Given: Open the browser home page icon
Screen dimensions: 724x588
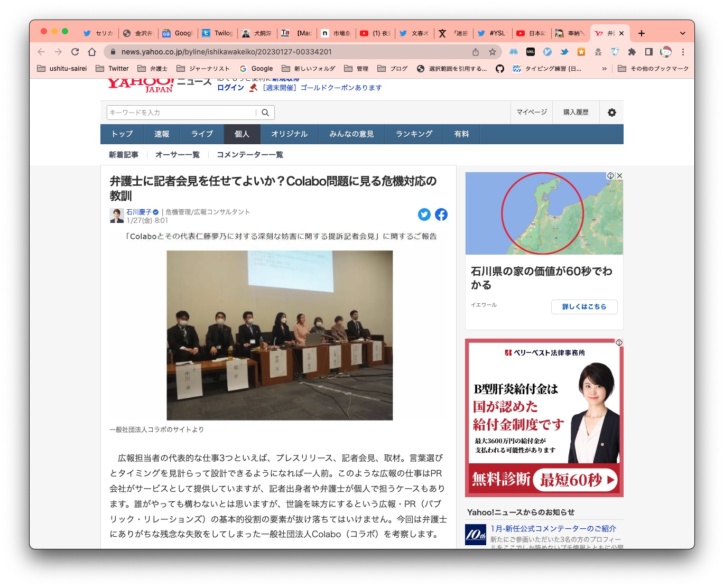Looking at the screenshot, I should click(92, 52).
